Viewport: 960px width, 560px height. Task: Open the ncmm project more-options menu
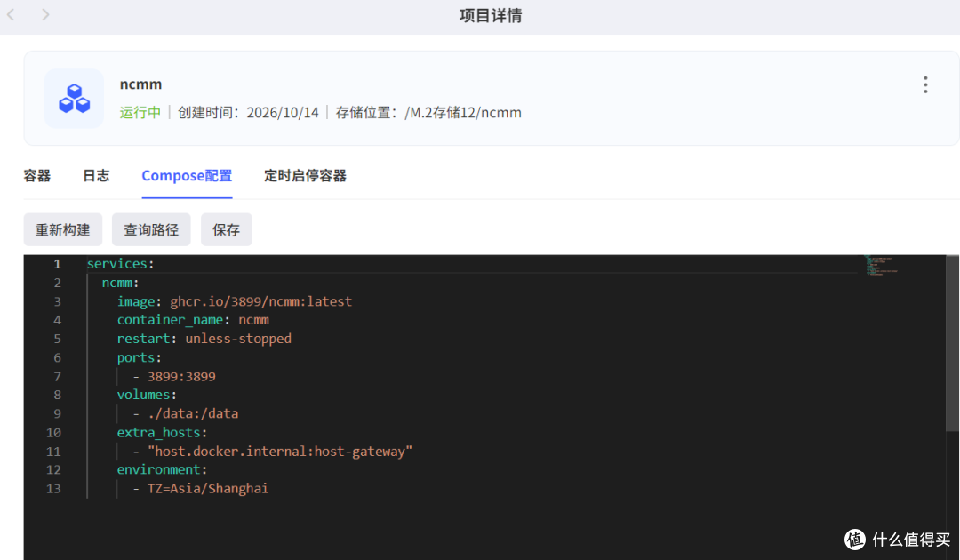point(925,85)
